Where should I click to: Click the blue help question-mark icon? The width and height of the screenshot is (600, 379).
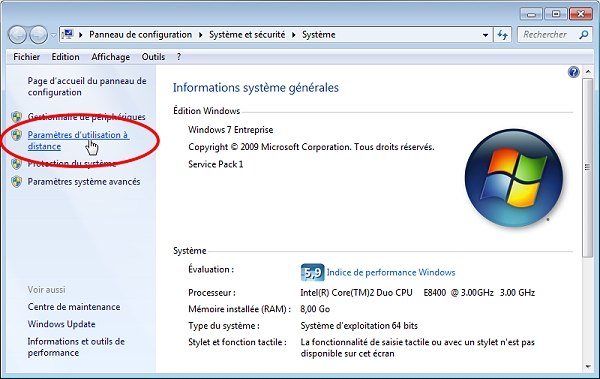(573, 72)
